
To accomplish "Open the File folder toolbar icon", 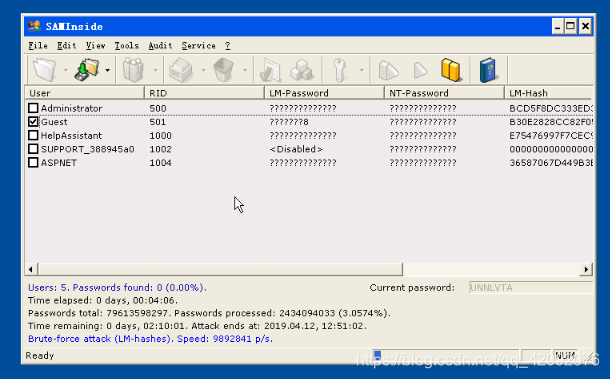I will point(44,70).
